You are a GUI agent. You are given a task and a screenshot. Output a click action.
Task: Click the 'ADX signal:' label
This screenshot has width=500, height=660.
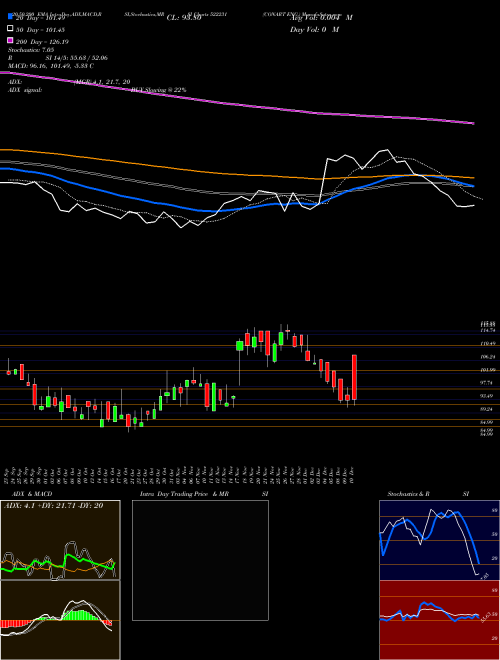[25, 90]
